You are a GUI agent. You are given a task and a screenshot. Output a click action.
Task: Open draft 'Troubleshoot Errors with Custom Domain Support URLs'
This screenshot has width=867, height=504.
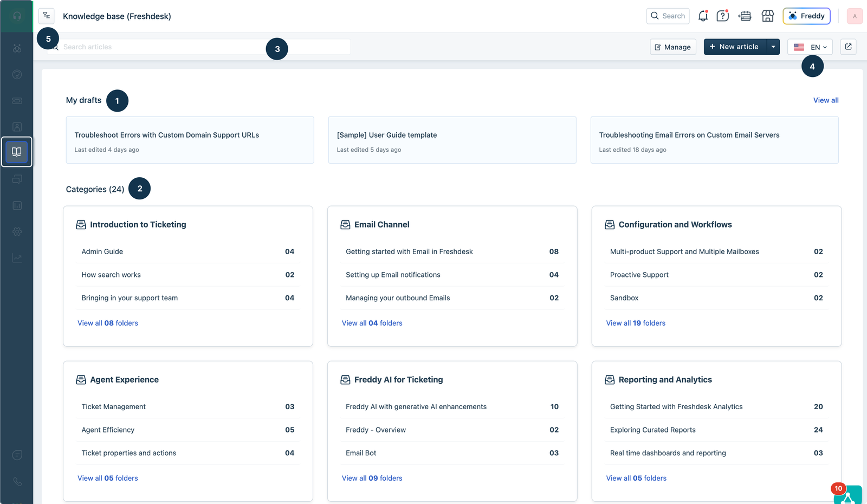click(x=190, y=140)
